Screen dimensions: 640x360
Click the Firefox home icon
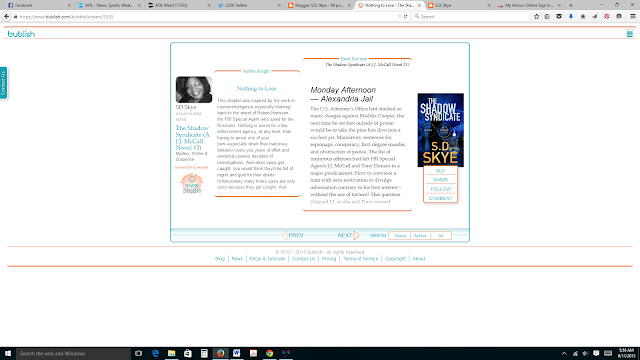click(583, 16)
